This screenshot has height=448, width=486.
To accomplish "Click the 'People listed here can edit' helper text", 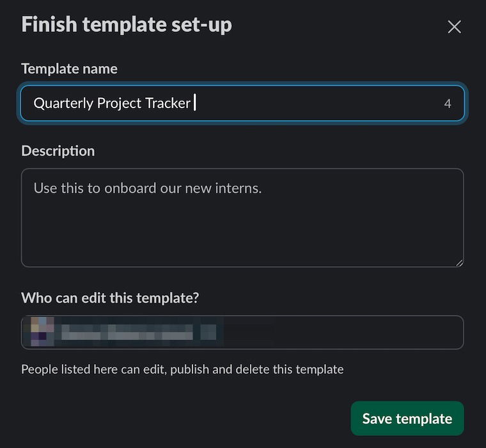I will click(x=182, y=369).
